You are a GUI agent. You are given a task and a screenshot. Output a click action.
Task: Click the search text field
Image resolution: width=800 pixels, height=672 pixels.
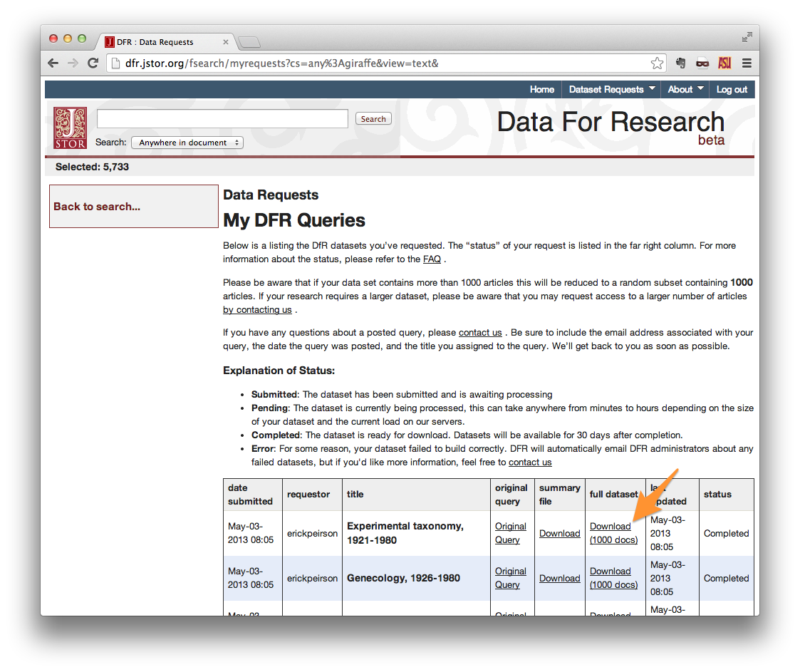222,119
